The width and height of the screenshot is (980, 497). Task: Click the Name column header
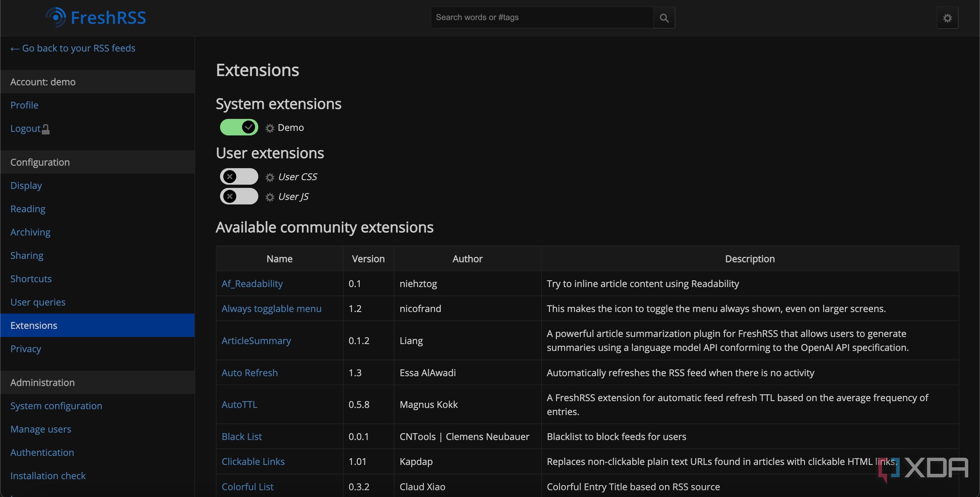point(279,259)
